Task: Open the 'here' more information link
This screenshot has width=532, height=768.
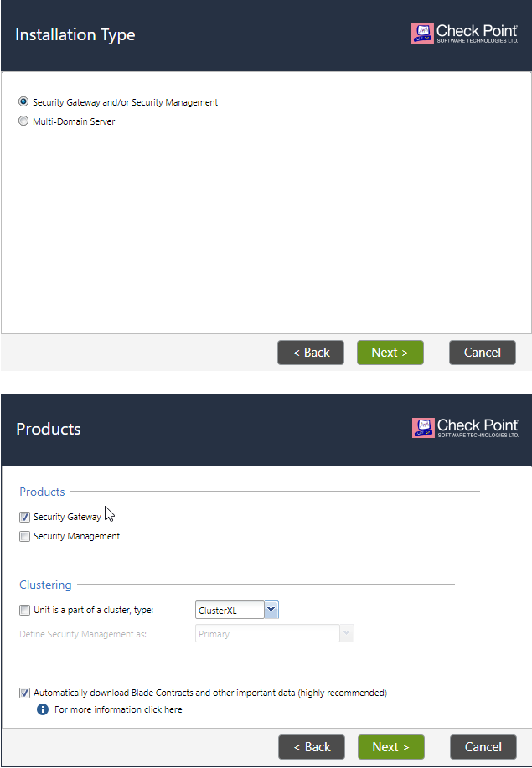Action: (x=173, y=709)
